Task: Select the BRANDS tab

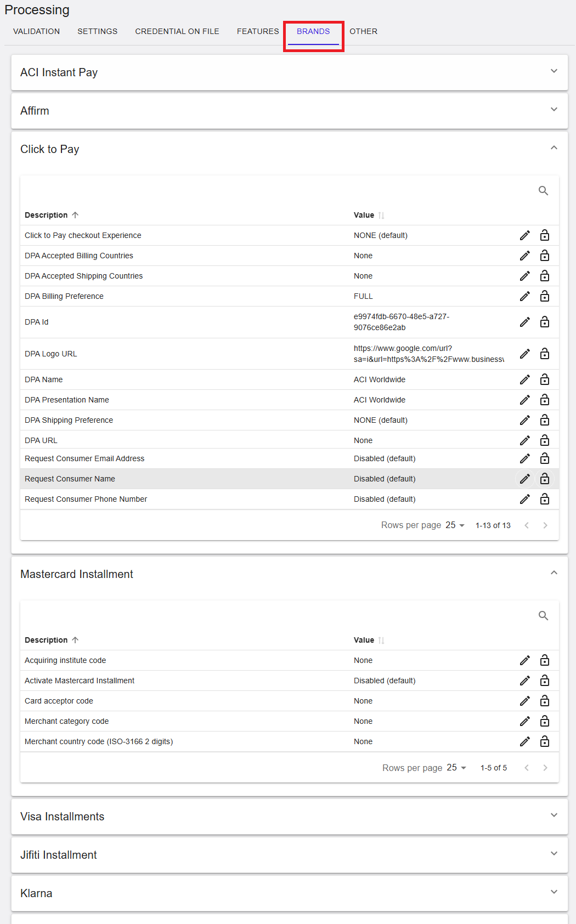Action: pos(313,31)
